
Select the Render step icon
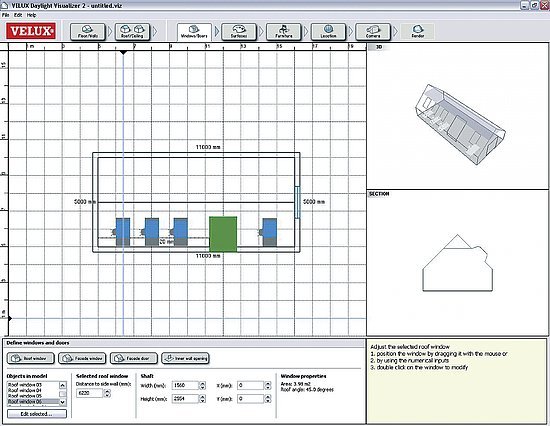coord(417,32)
